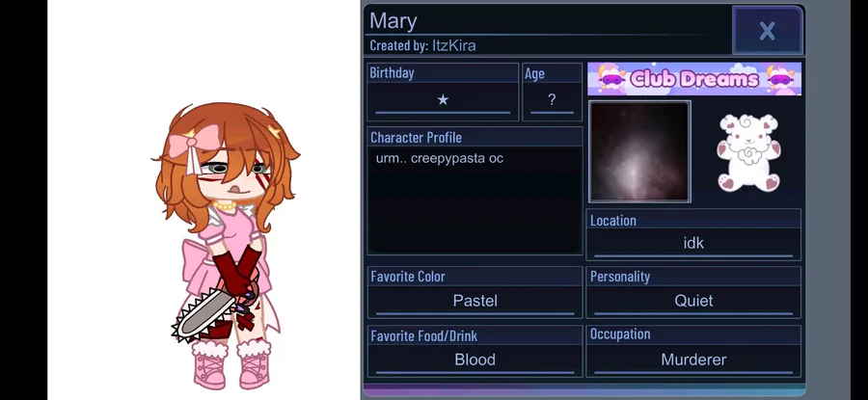Open the Club Dreams banner
The image size is (868, 400).
(694, 79)
